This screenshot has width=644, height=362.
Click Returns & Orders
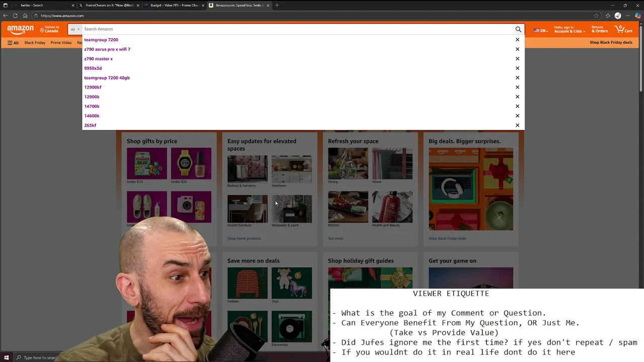599,29
